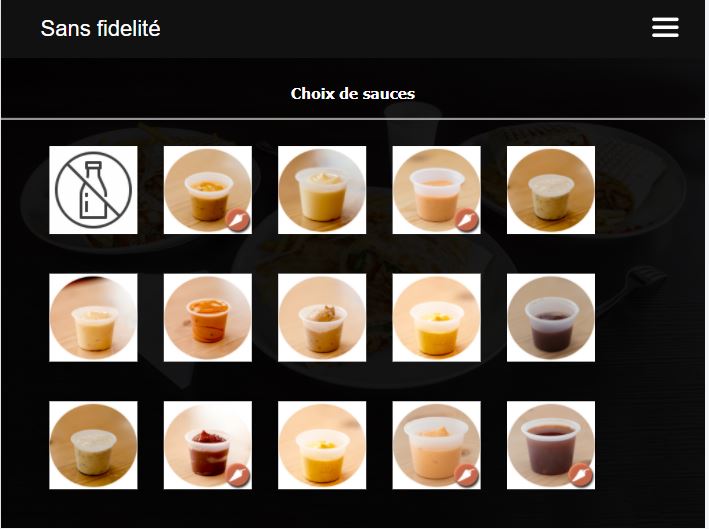The width and height of the screenshot is (709, 529).
Task: Select the yellow mustard sauce in second row
Action: coord(436,317)
